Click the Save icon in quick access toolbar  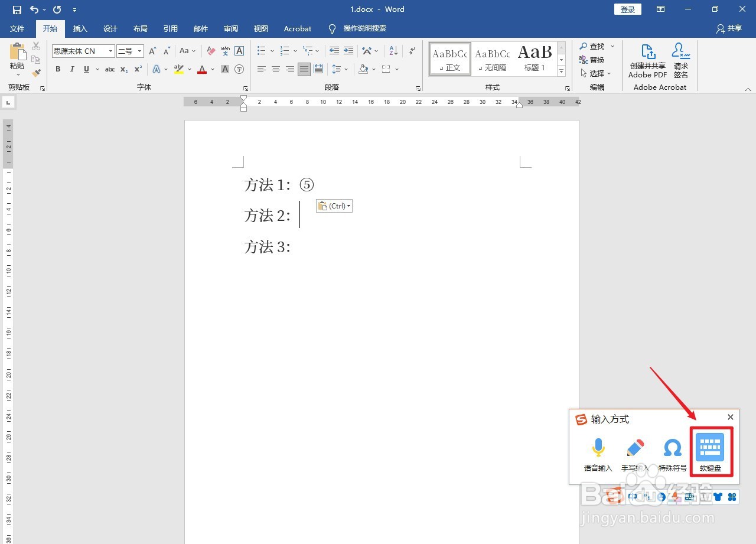click(17, 9)
